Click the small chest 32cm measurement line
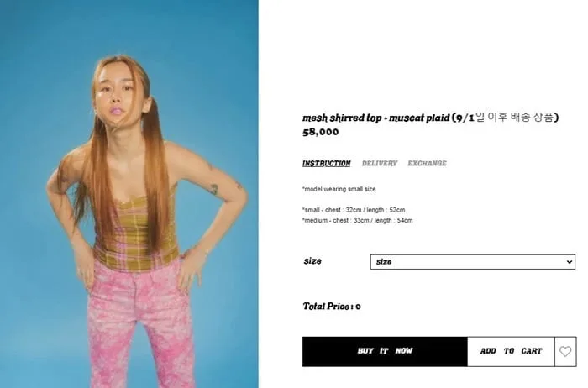 (354, 210)
